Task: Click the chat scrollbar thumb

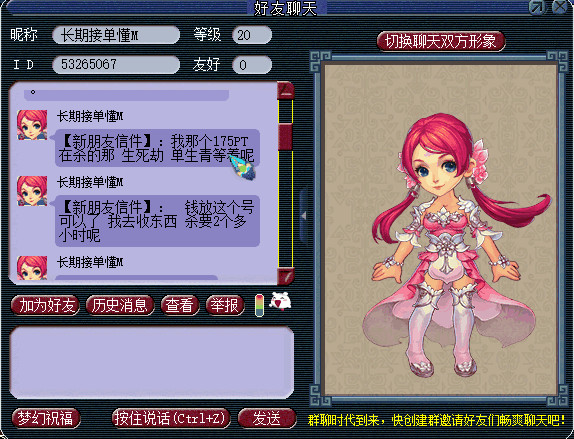Action: pyautogui.click(x=286, y=137)
